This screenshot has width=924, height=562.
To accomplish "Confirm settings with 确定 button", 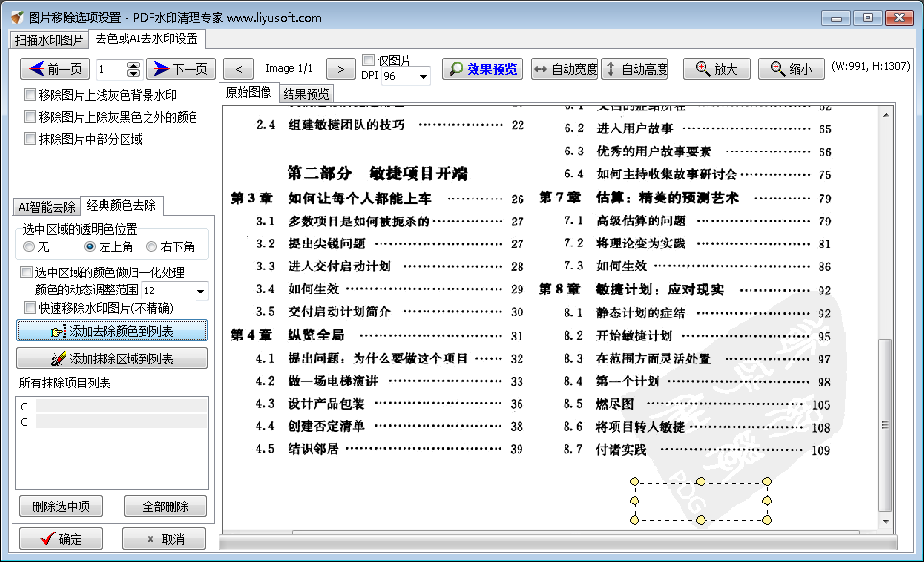I will pos(59,538).
